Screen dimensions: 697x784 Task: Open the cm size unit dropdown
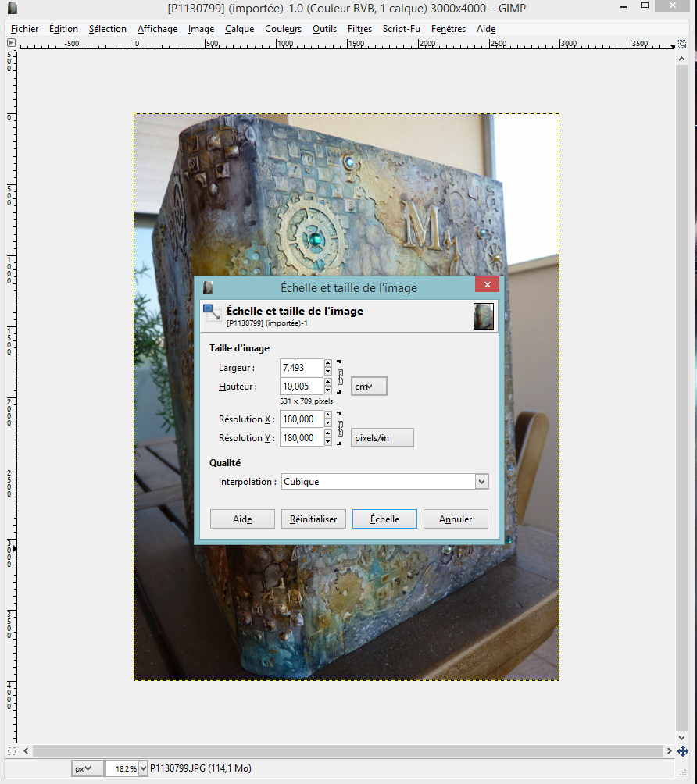click(369, 386)
